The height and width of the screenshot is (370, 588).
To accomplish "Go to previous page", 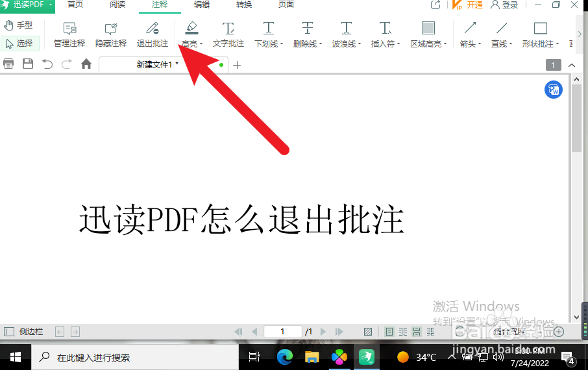I will click(254, 332).
